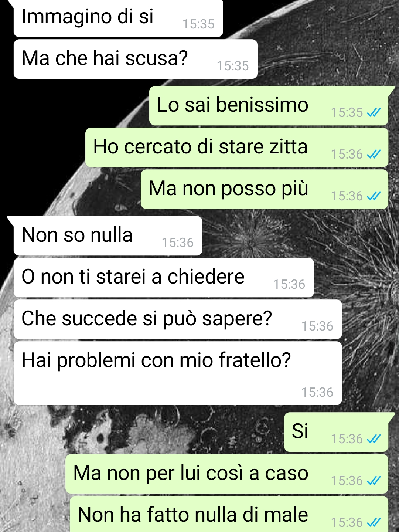Tap the read-receipt ticks on 'Lo sai benissimo'
Screen dimensions: 399x532
374,112
